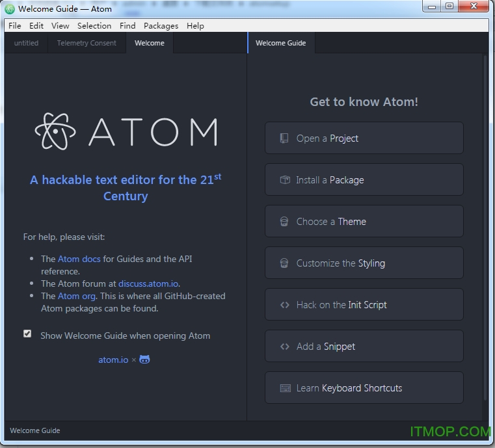Open the Edit menu

(36, 25)
